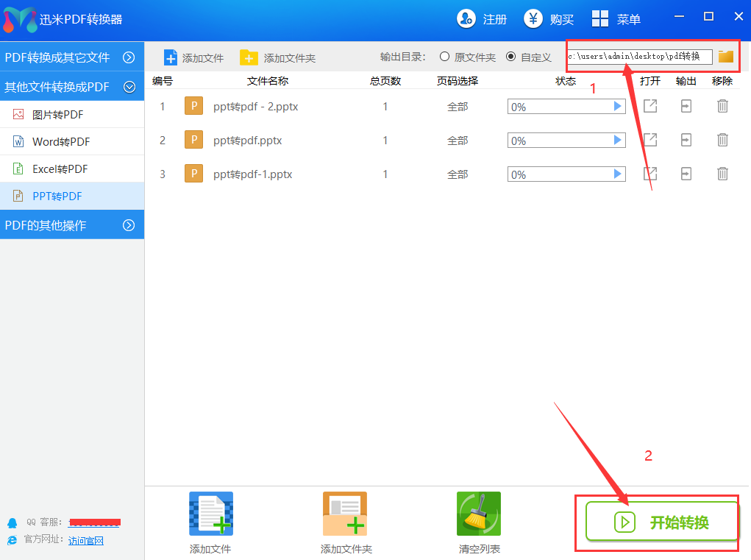Click the 购买 yen purchase icon
The image size is (751, 560).
[533, 19]
